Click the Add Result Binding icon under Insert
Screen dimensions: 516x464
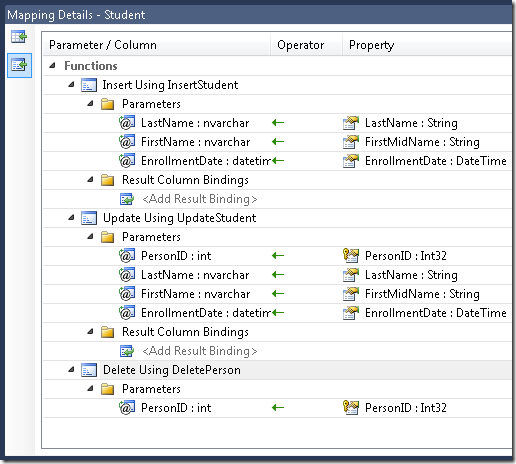click(127, 199)
